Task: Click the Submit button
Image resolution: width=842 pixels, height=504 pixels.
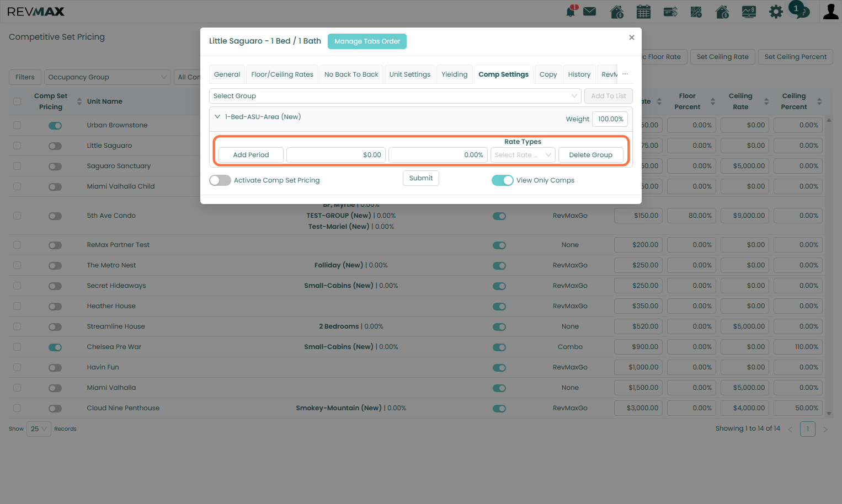Action: 421,178
